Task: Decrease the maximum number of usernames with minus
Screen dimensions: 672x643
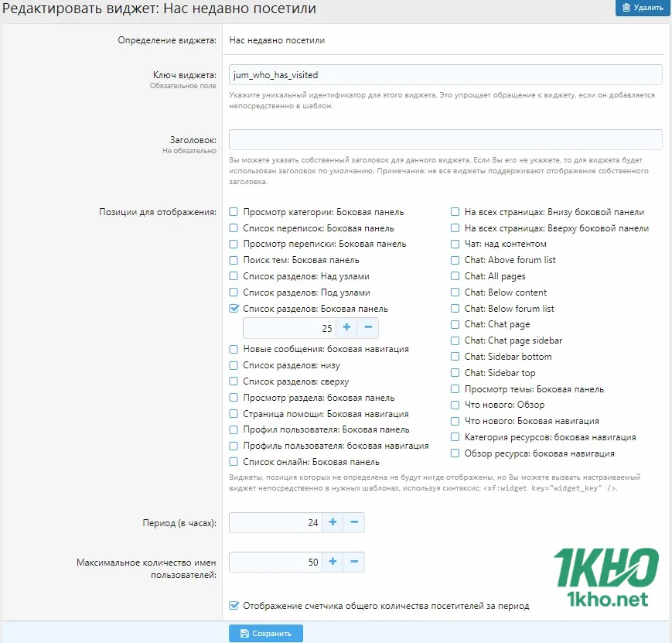Action: pyautogui.click(x=354, y=562)
